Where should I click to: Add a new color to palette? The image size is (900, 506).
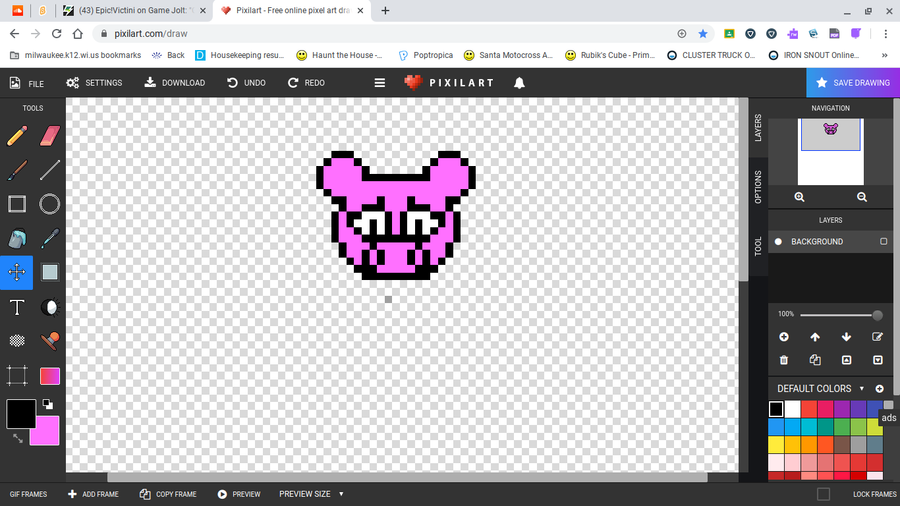coord(879,389)
